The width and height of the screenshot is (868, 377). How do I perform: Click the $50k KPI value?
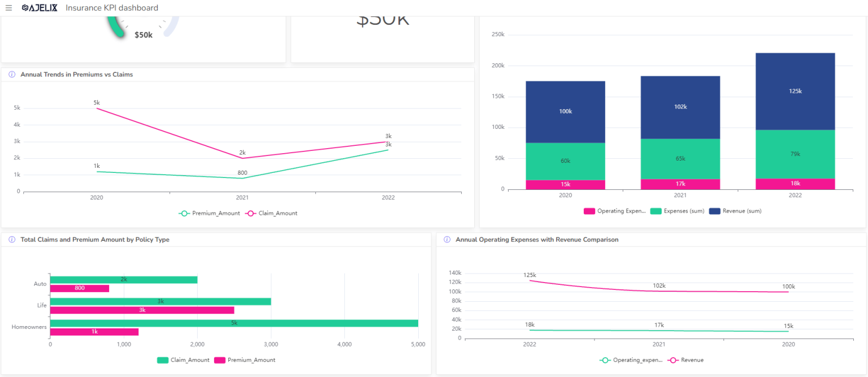coord(145,35)
